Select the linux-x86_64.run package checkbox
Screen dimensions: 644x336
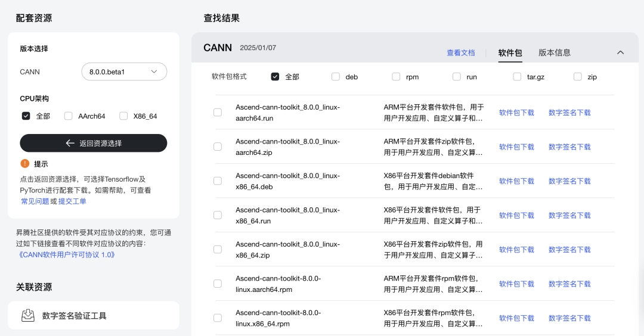click(218, 215)
